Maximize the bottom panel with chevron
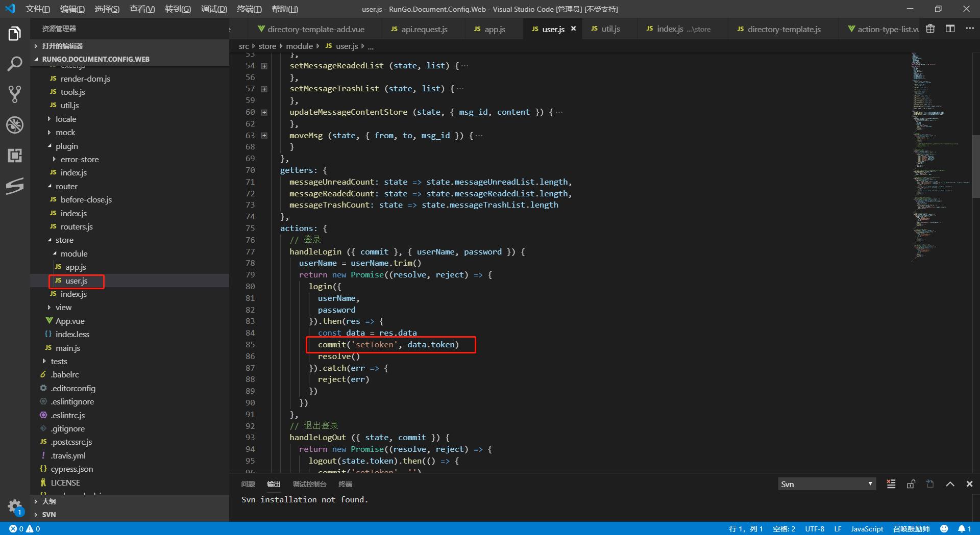 point(950,484)
